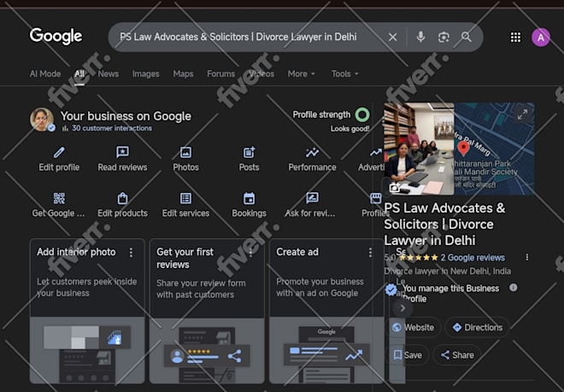Viewport: 564px width, 392px height.
Task: Open the Performance icon
Action: point(312,152)
